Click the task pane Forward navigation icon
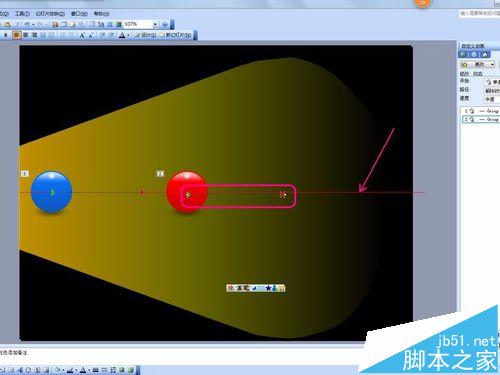The height and width of the screenshot is (375, 500). click(x=474, y=54)
